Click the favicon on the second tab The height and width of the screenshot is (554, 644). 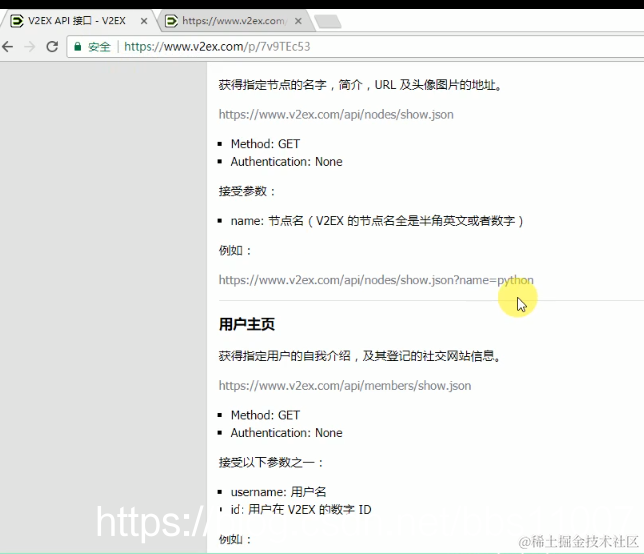171,21
